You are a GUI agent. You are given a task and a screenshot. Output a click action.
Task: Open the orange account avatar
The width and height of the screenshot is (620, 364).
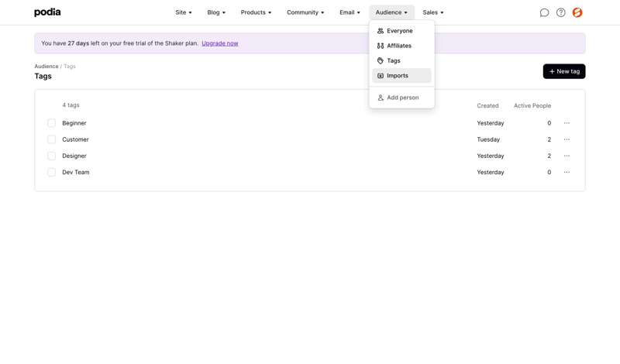(x=577, y=12)
